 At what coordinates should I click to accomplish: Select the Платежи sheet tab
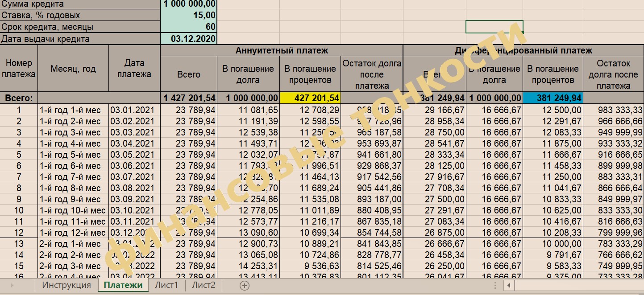pos(123,285)
